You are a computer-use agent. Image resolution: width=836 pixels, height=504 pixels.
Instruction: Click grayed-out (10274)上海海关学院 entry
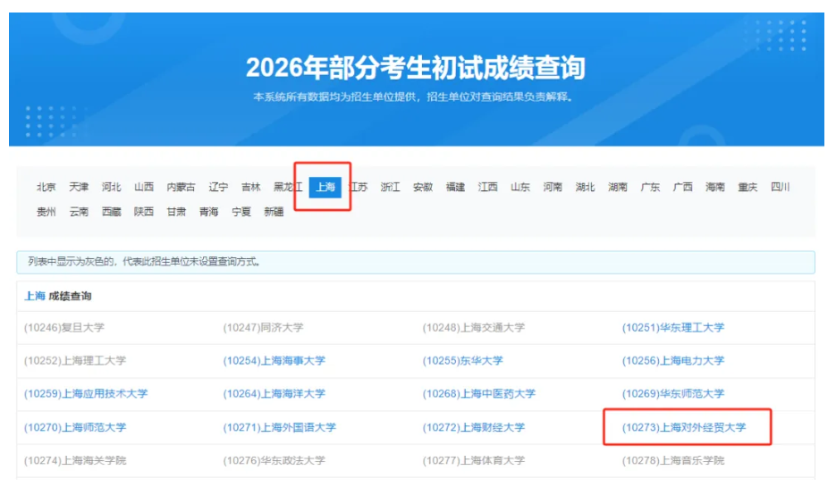click(75, 460)
